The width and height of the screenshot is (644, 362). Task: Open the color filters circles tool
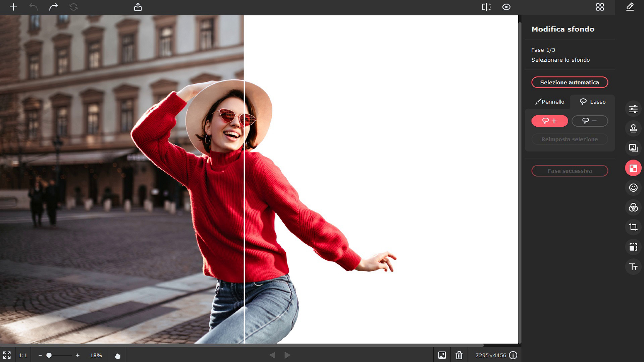633,207
